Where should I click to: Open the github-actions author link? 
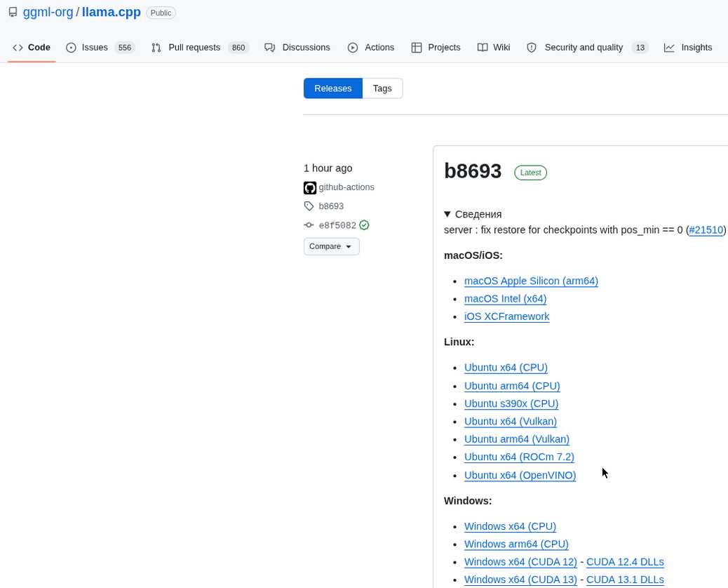coord(346,187)
